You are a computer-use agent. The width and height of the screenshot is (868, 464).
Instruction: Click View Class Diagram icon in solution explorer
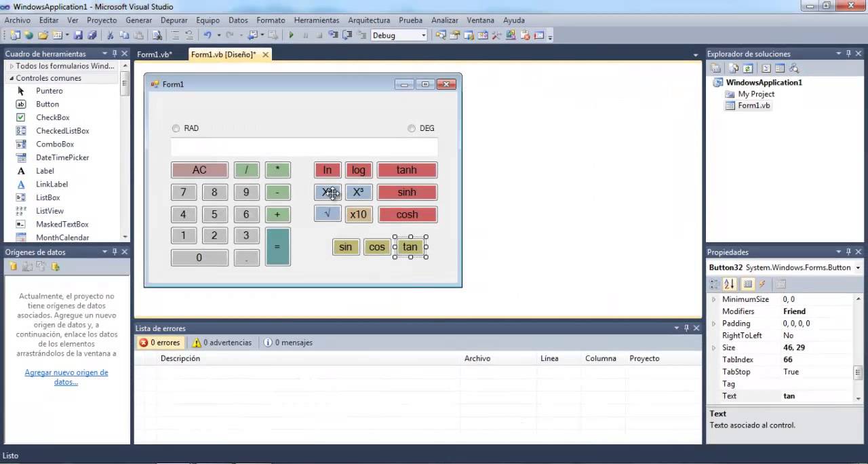[x=794, y=68]
